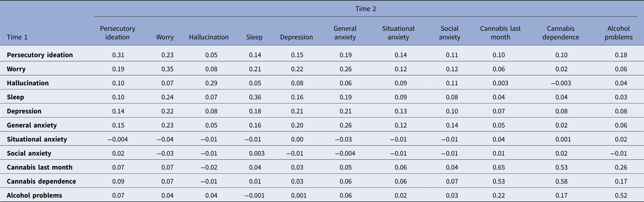Select the "Sleep" row label
Viewport: 644px width, 202px height.
click(17, 97)
